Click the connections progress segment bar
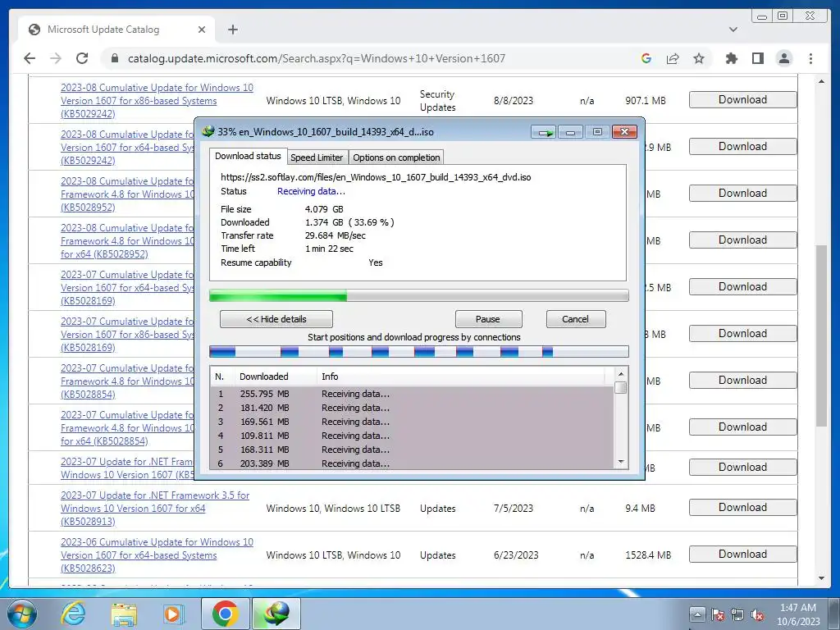Image resolution: width=840 pixels, height=630 pixels. click(x=419, y=351)
